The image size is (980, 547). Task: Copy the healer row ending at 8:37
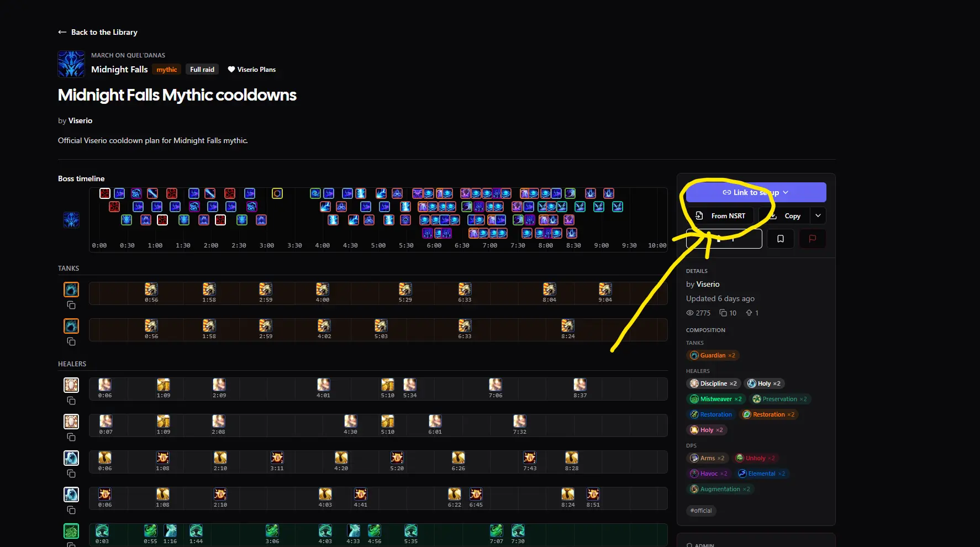71,401
